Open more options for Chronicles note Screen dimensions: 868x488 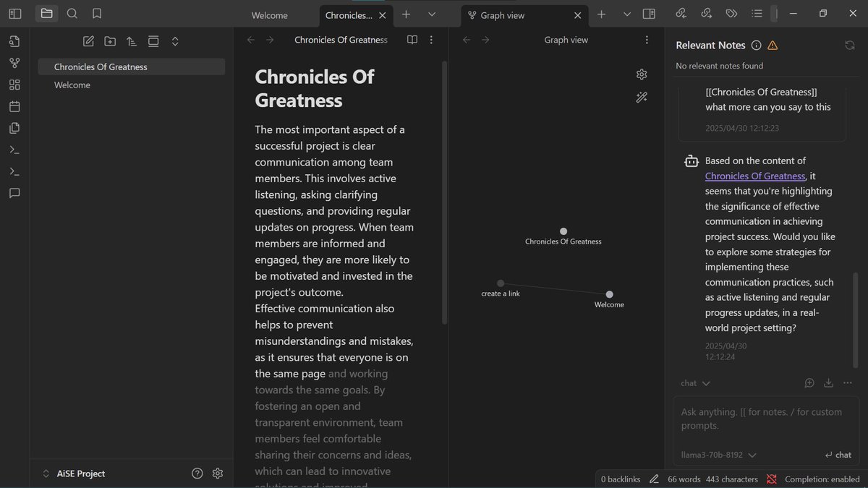pos(431,40)
